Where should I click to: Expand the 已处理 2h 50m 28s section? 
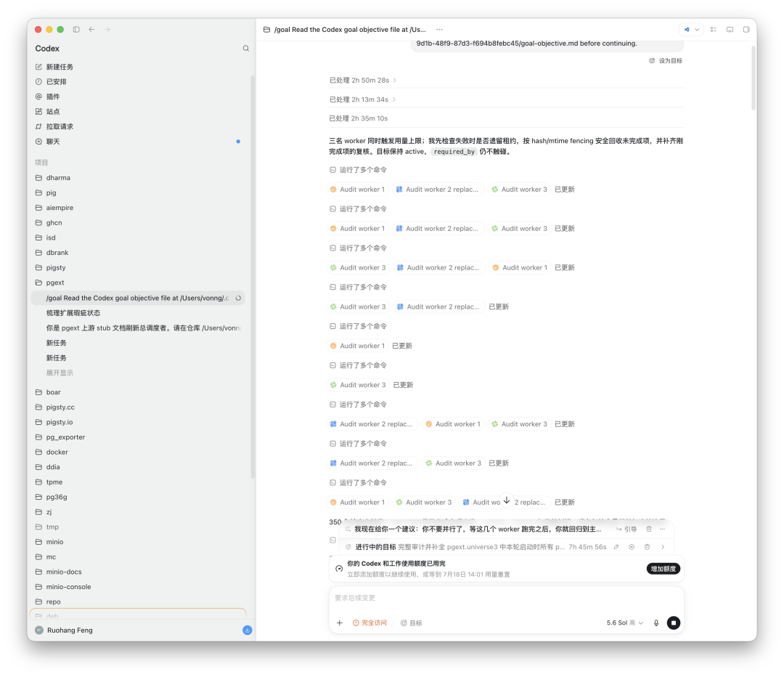[362, 80]
